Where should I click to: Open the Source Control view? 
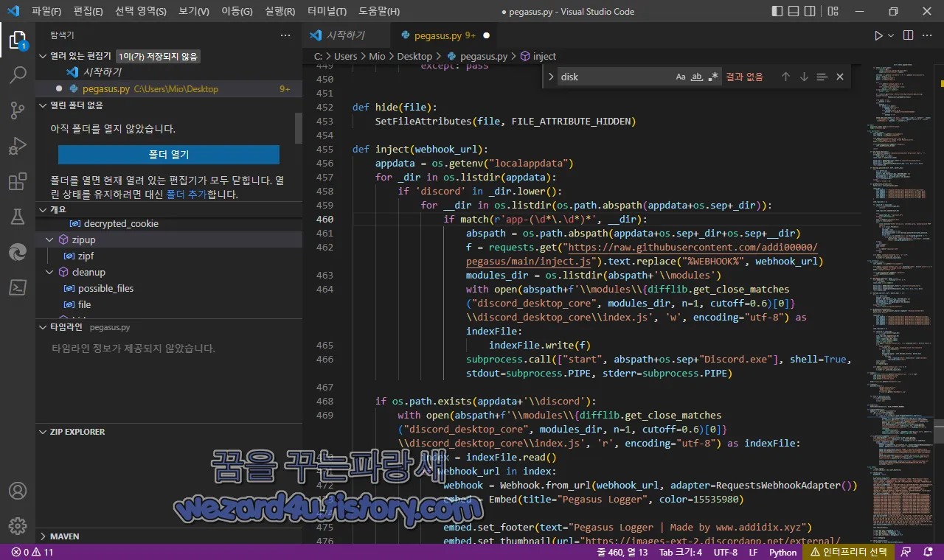tap(18, 111)
